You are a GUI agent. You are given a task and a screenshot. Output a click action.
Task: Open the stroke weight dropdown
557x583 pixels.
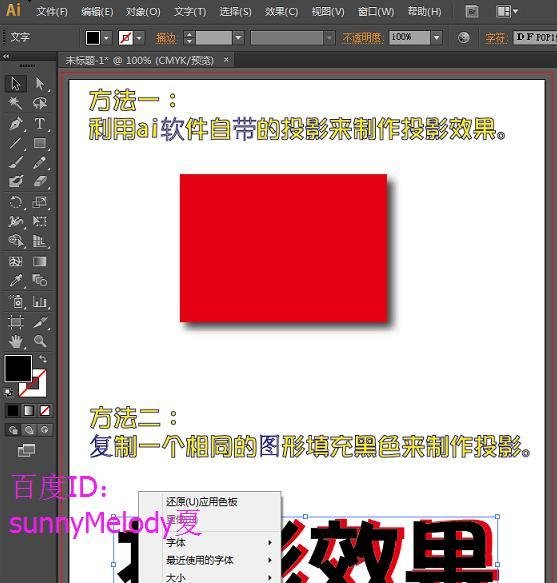[x=238, y=38]
